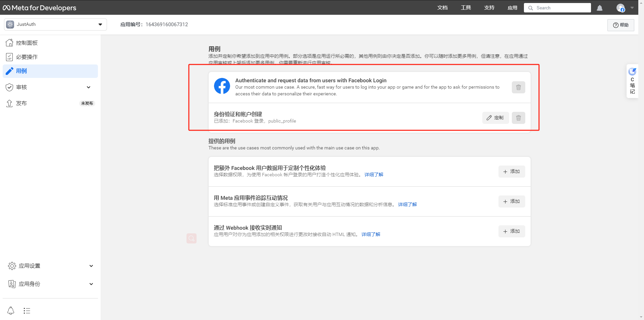Open 详细了解 link for Webhook
This screenshot has height=320, width=644.
371,234
